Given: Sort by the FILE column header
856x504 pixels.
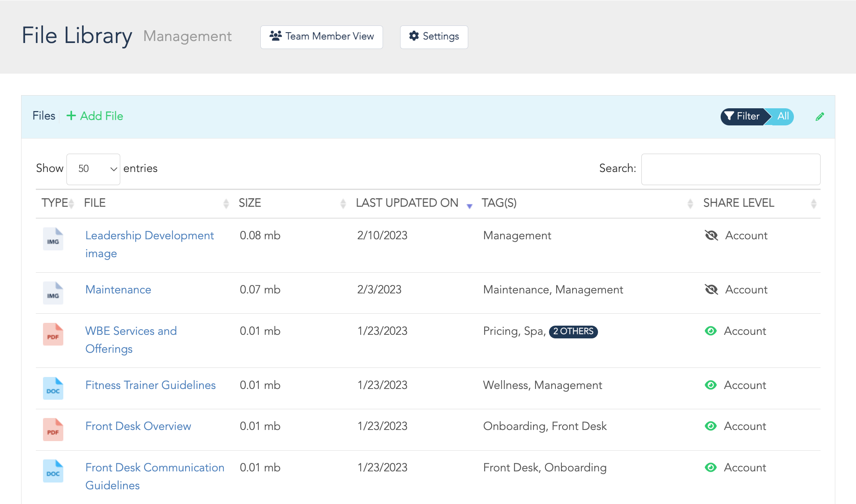Looking at the screenshot, I should [156, 203].
